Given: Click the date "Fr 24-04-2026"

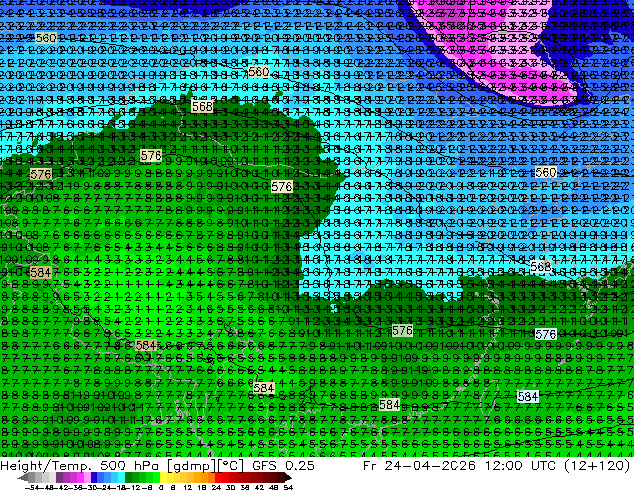Looking at the screenshot, I should (x=419, y=465).
